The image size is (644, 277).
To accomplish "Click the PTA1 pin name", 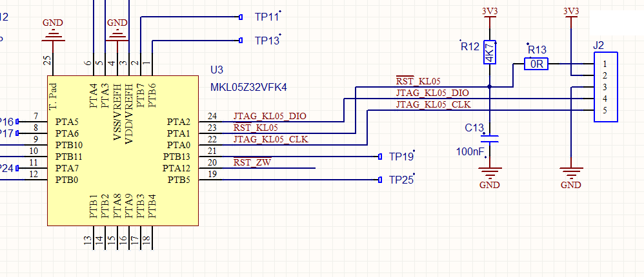I will tap(179, 133).
